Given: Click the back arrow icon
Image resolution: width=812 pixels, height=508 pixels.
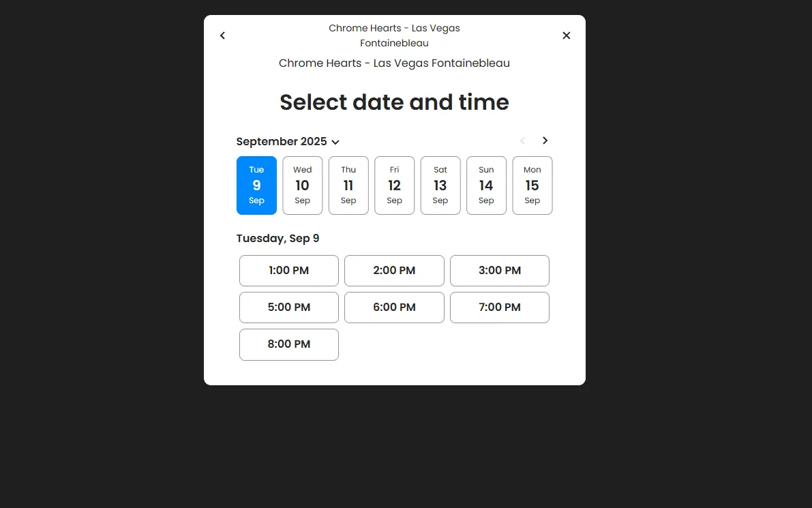Looking at the screenshot, I should point(222,35).
